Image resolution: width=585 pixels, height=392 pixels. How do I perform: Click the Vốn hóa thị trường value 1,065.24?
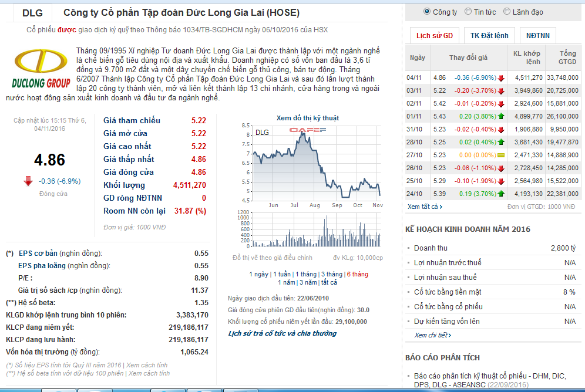pyautogui.click(x=194, y=352)
